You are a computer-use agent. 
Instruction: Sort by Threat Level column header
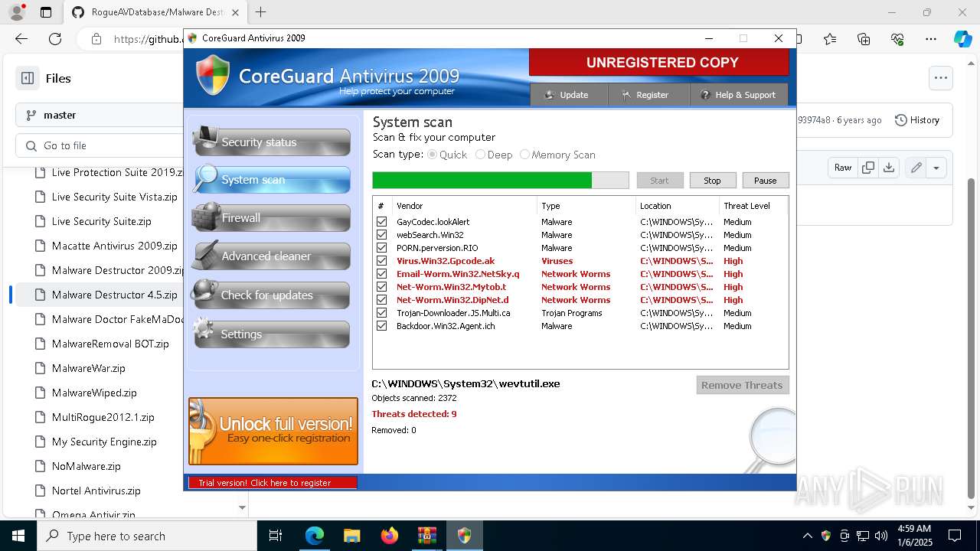point(753,206)
